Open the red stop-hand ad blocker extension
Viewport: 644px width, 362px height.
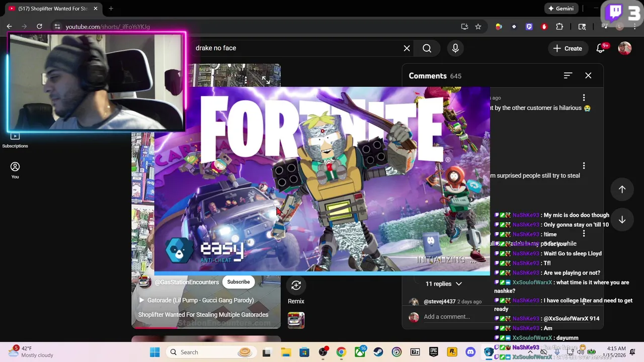[544, 27]
